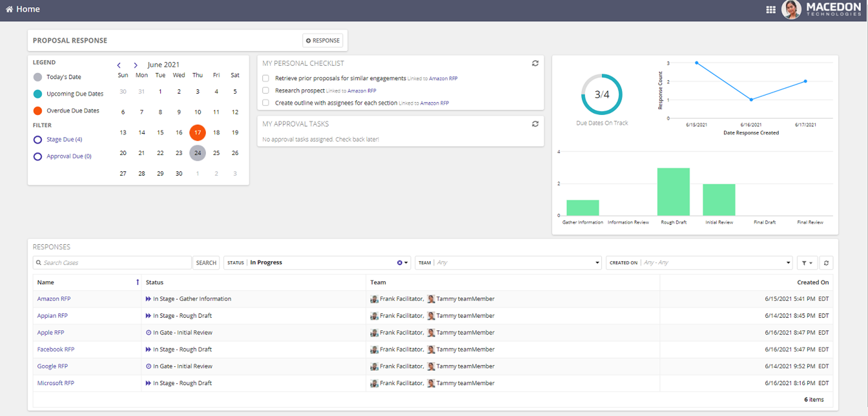Click the Gather Information green bar

coord(583,208)
